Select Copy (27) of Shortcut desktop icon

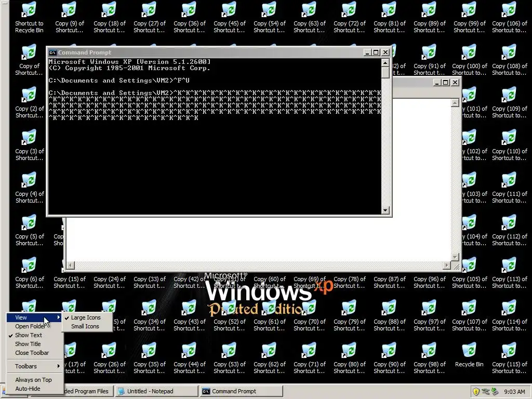point(149,17)
